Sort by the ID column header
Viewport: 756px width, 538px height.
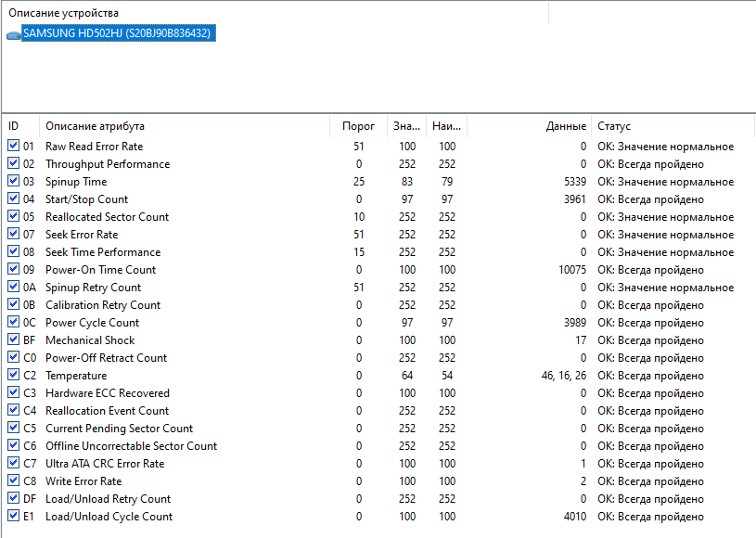[x=20, y=126]
